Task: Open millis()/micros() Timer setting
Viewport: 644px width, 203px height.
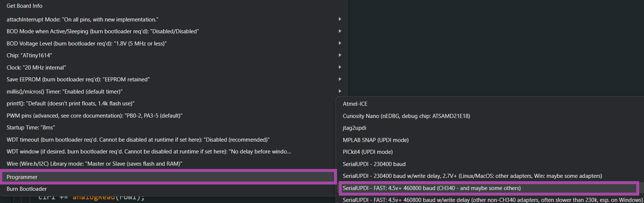Action: coord(64,92)
